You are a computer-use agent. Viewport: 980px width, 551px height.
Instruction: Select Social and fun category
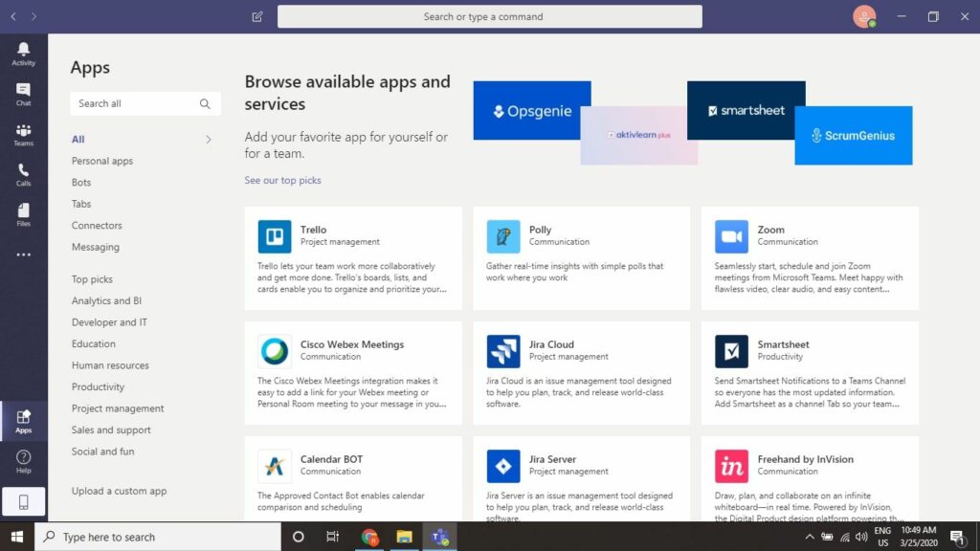tap(102, 452)
